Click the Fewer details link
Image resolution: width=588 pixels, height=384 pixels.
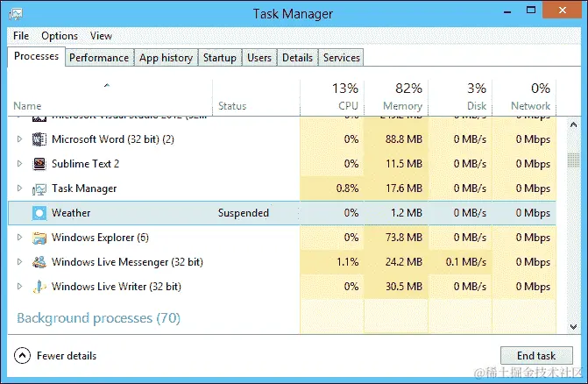[67, 355]
